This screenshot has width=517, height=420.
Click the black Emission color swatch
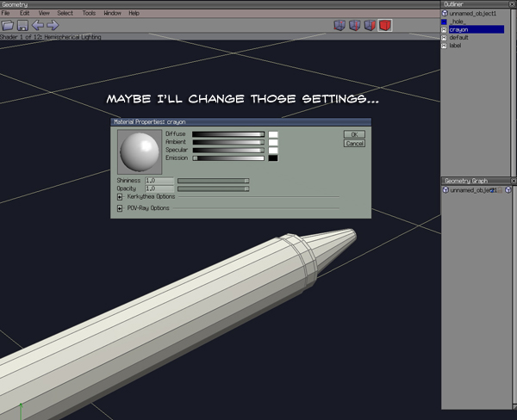pos(273,158)
